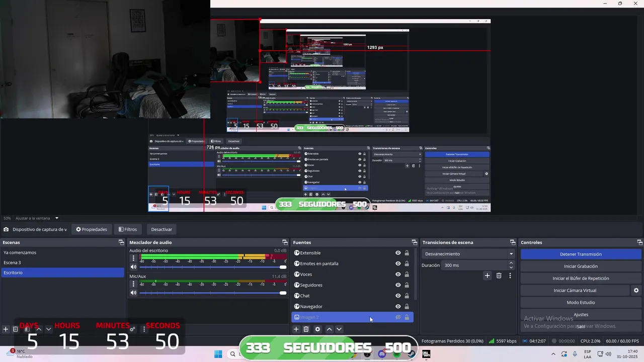The height and width of the screenshot is (362, 644).
Task: Open Call of Duty taskbar icon
Action: click(x=426, y=354)
